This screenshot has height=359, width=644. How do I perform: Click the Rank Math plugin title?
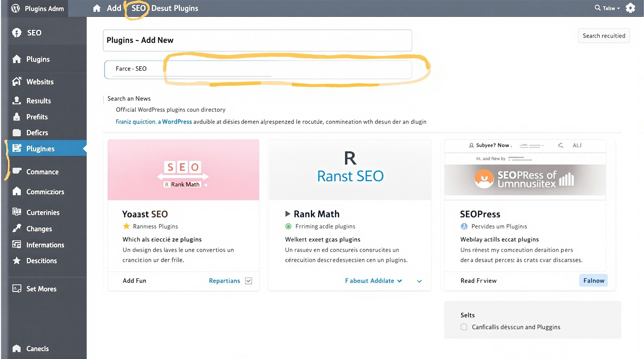[x=316, y=214]
